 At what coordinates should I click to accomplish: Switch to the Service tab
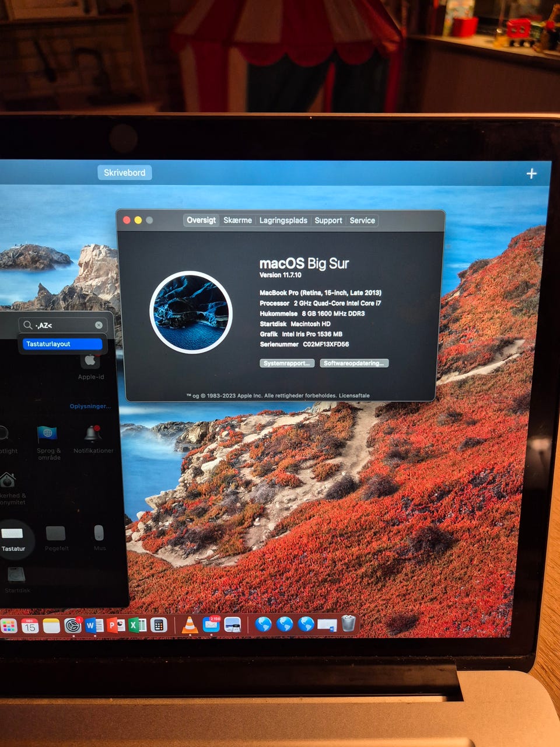tap(362, 220)
